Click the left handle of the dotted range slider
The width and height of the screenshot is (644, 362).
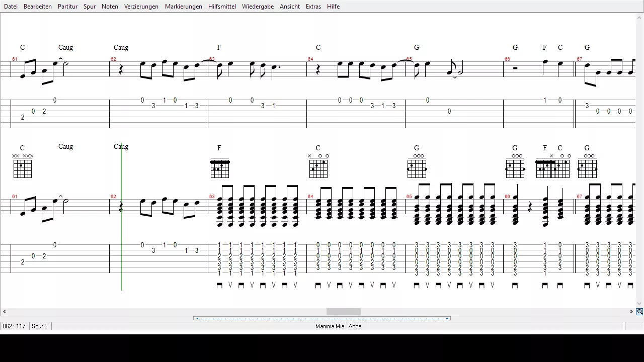(x=197, y=318)
